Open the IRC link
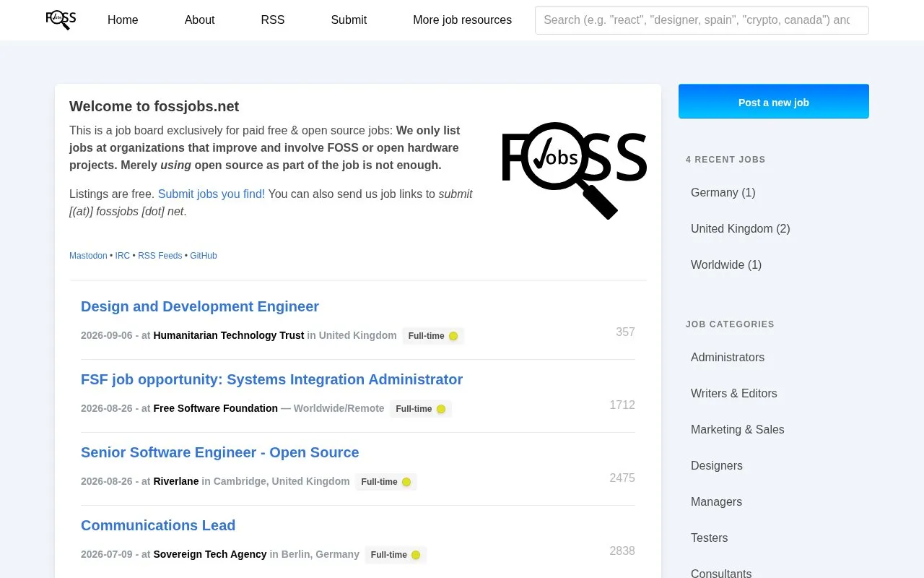The width and height of the screenshot is (924, 578). click(123, 256)
